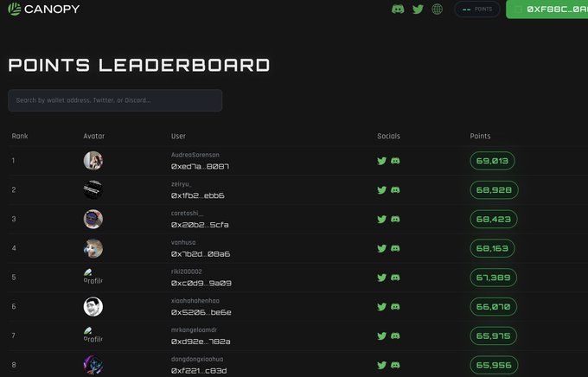
Task: Open mrkangeloamdr's Twitter icon
Action: point(381,336)
